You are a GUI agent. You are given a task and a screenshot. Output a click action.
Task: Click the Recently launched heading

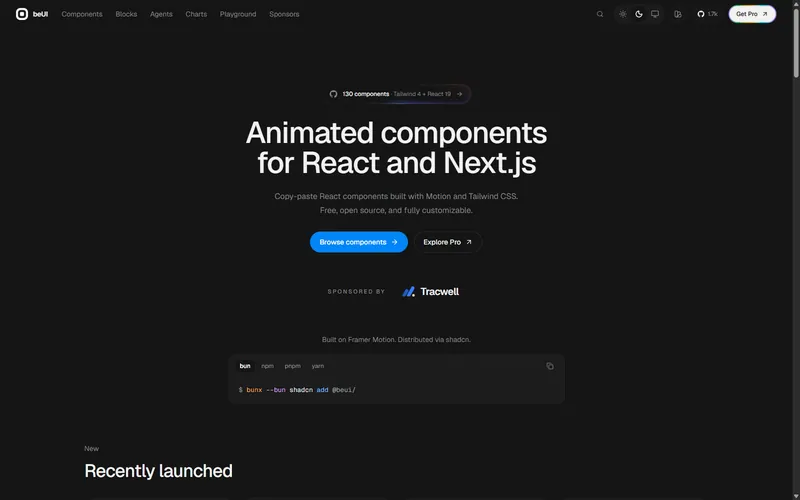[158, 470]
